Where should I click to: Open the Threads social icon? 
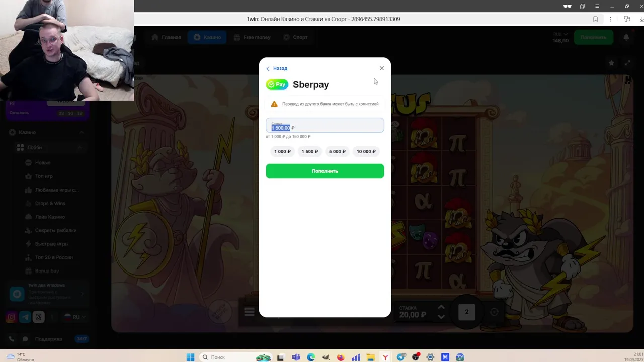point(39,317)
